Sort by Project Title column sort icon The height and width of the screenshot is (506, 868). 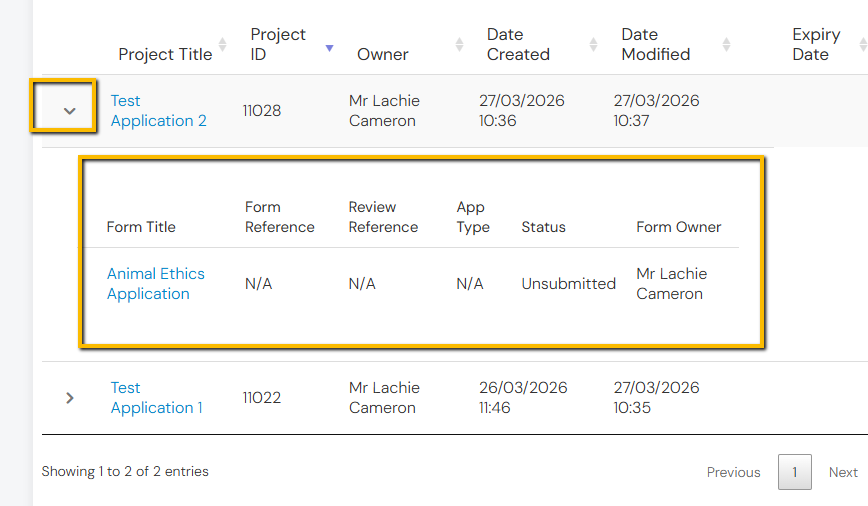pos(222,44)
